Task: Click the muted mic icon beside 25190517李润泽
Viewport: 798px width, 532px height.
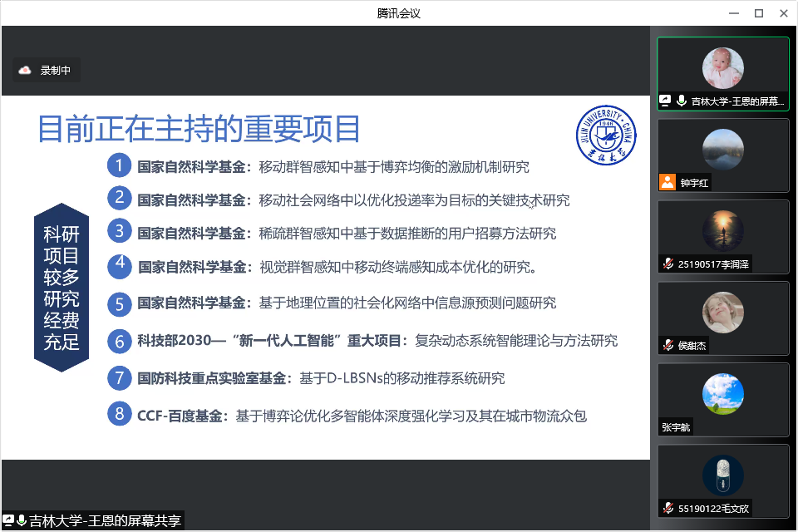Action: point(667,264)
